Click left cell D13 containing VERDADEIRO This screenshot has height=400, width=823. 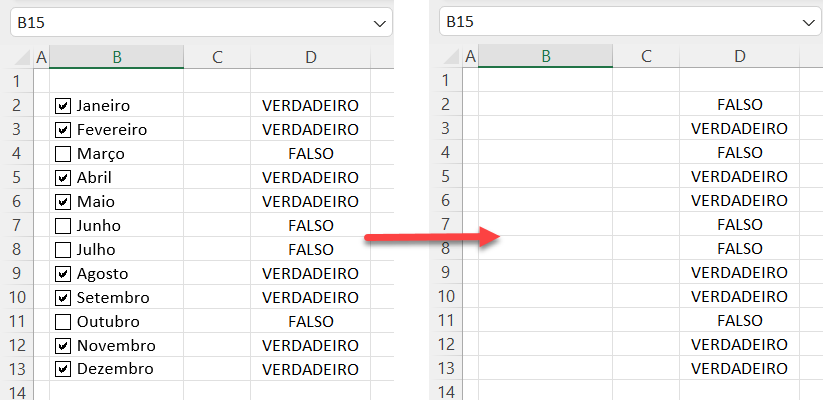pyautogui.click(x=310, y=369)
